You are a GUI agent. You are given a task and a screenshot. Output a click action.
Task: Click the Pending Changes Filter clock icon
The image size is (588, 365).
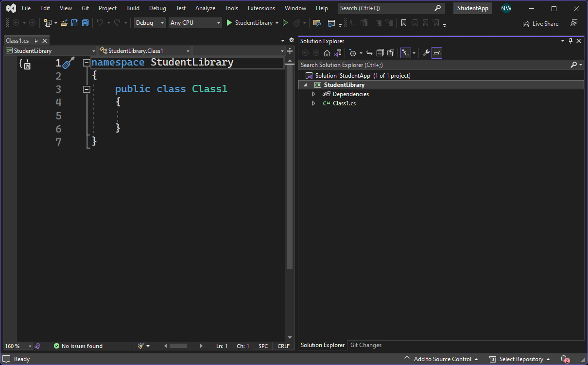pos(353,53)
